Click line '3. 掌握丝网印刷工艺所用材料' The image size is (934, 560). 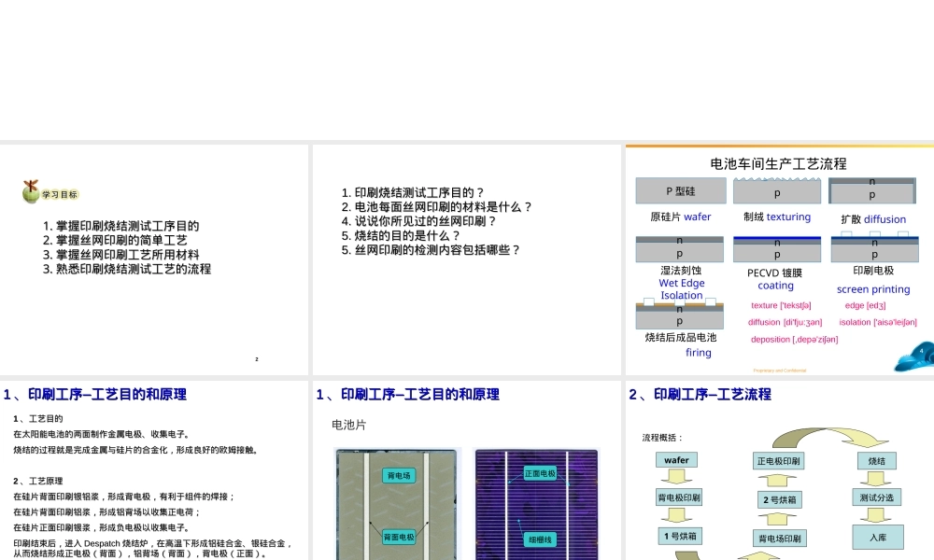click(x=120, y=255)
